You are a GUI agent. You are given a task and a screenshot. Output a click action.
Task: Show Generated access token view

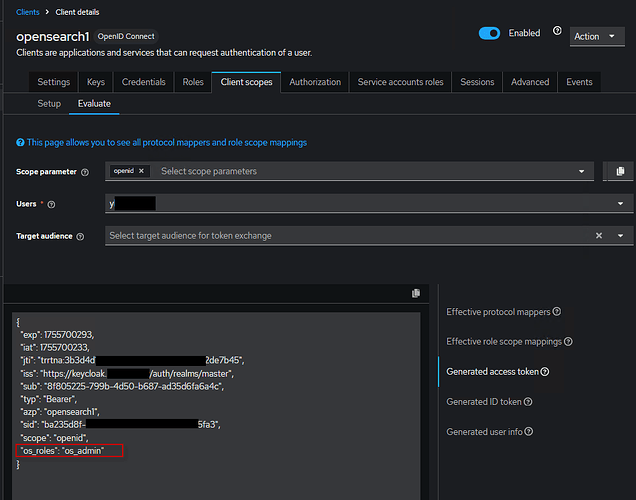click(492, 372)
